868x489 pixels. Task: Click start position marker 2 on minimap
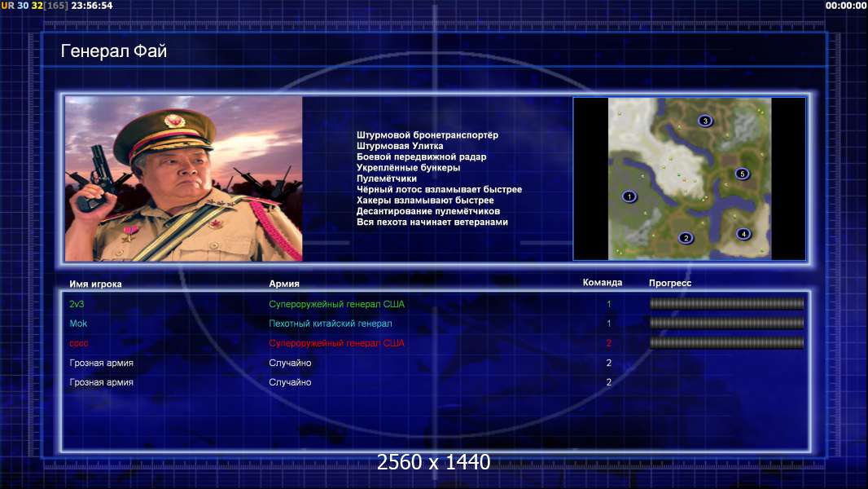(x=686, y=238)
